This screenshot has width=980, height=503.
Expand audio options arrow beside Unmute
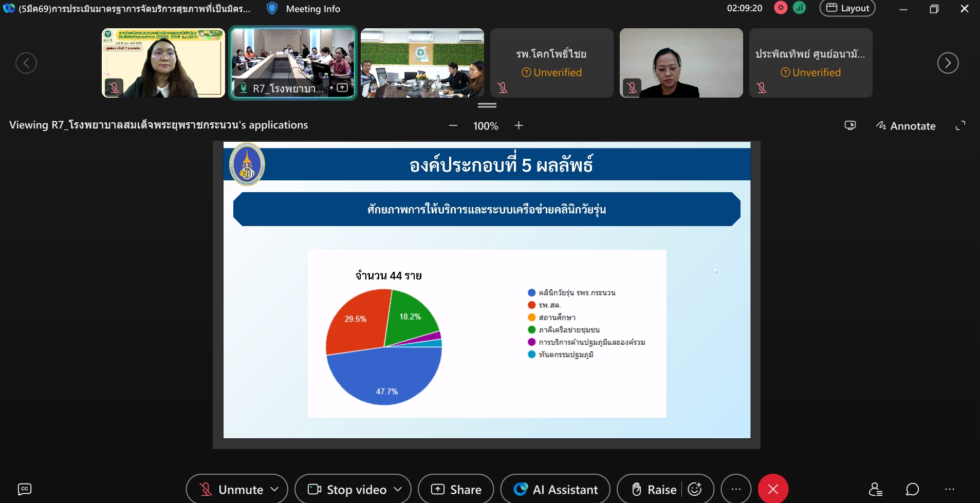(275, 489)
